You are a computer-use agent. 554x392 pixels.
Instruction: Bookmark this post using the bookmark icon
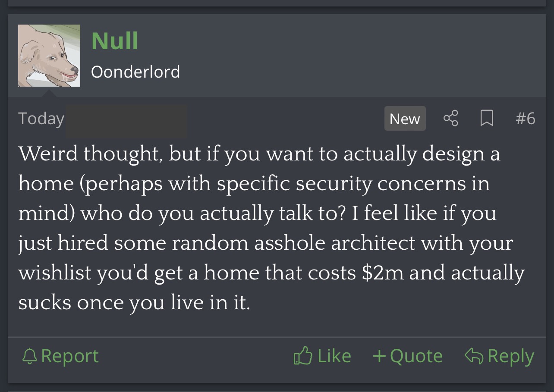click(487, 118)
